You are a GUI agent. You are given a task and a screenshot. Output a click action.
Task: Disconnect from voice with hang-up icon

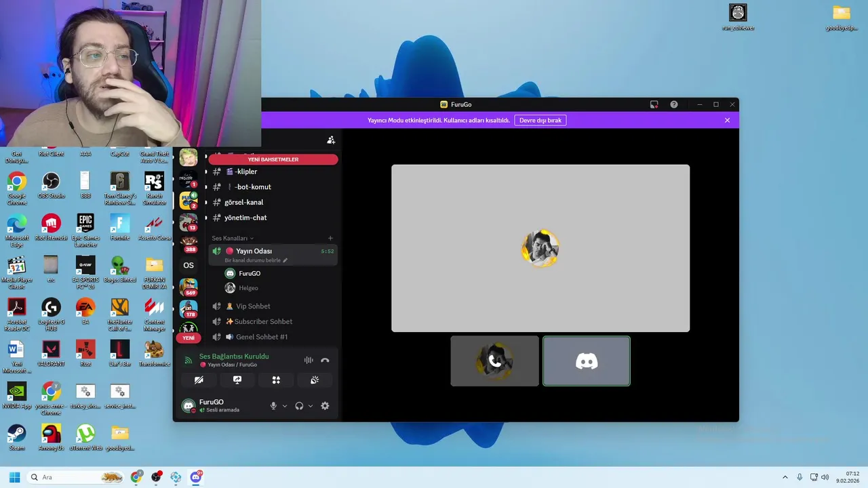point(325,361)
